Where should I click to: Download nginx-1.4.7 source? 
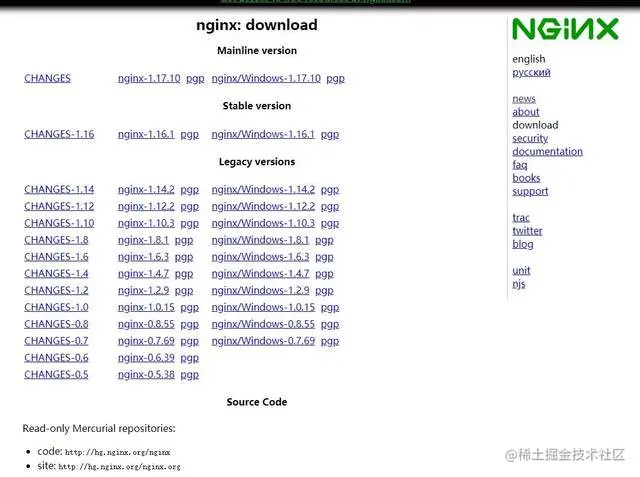[x=143, y=274]
